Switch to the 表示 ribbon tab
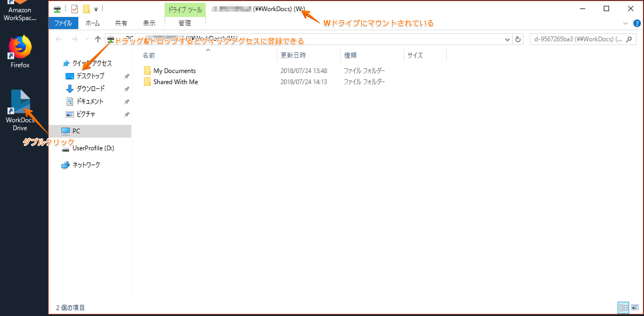Viewport: 644px width, 316px height. (x=149, y=23)
